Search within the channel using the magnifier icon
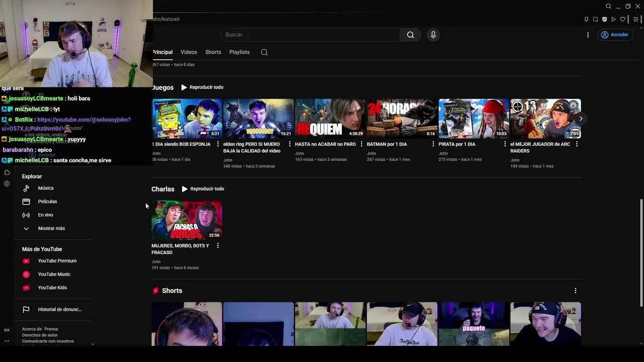 pyautogui.click(x=264, y=52)
